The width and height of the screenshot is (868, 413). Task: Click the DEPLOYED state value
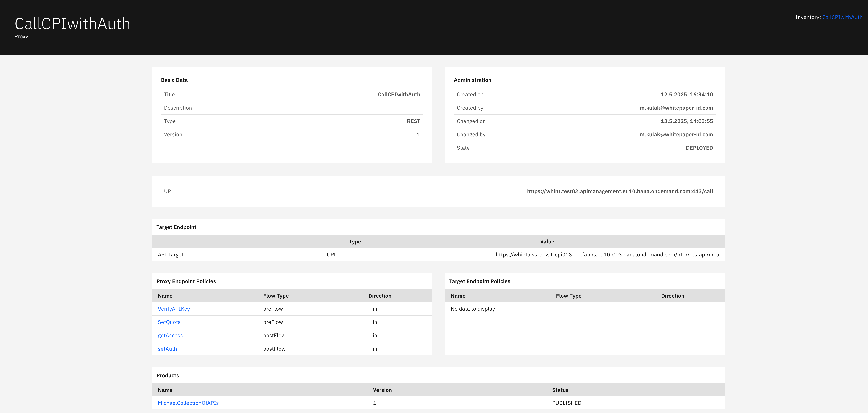(x=699, y=148)
